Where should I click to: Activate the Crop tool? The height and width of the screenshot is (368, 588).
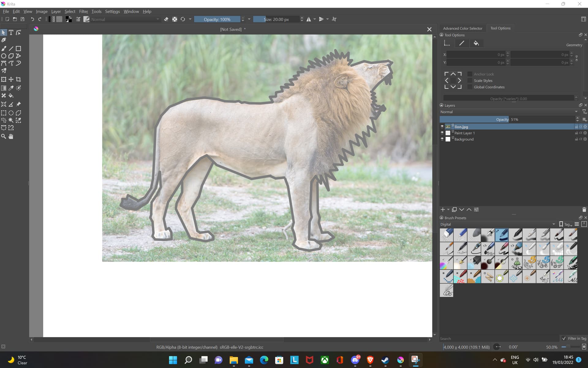pos(18,79)
